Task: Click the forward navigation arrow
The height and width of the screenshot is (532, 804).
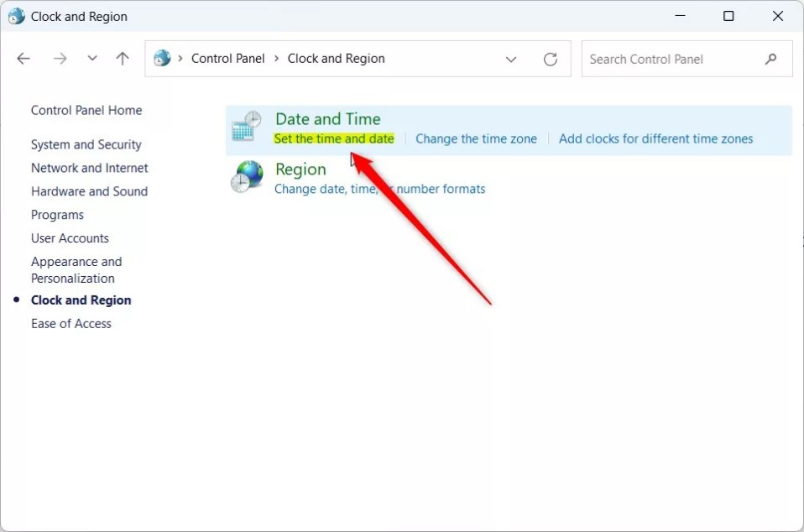Action: (x=60, y=58)
